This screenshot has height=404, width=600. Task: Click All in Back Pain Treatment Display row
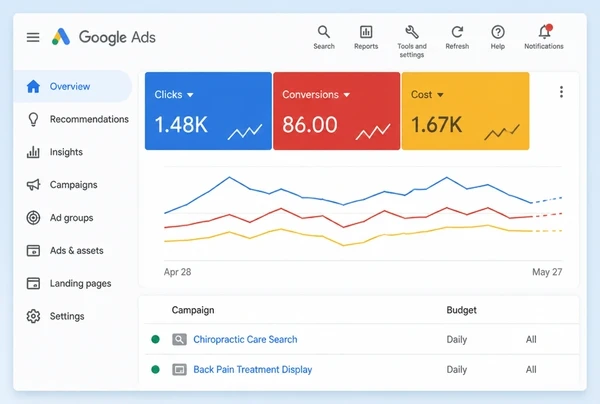coord(531,370)
